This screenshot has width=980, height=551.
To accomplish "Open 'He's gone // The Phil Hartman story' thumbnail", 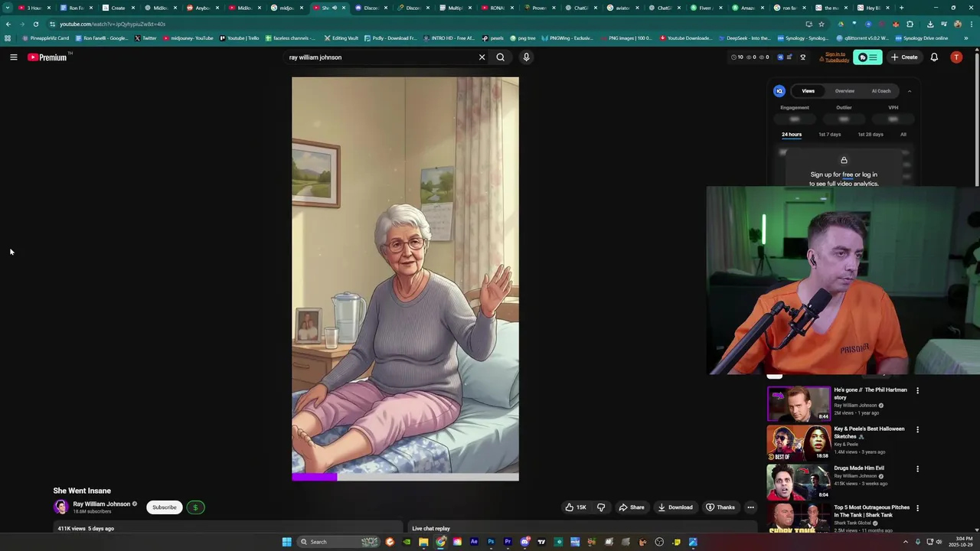I will click(x=799, y=403).
